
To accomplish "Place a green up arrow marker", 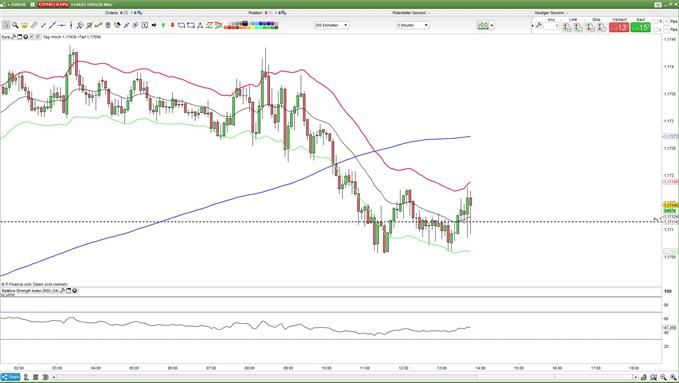I will (x=163, y=25).
